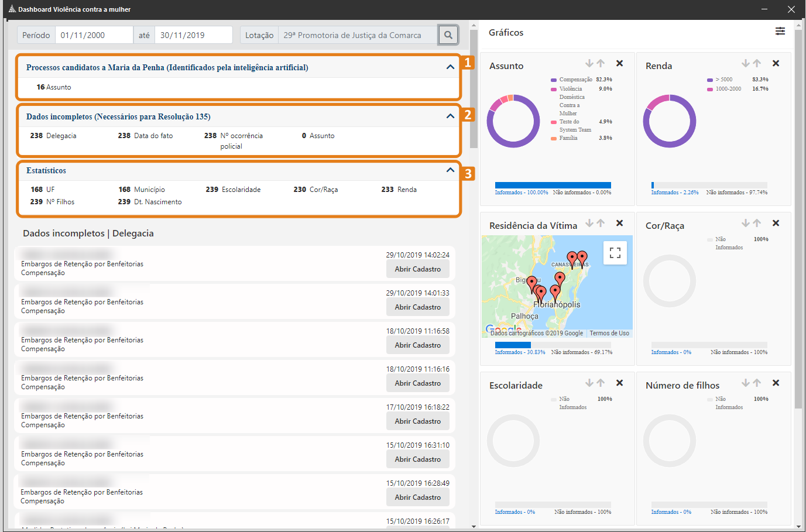
Task: Click the Assunto donut chart
Action: 513,121
